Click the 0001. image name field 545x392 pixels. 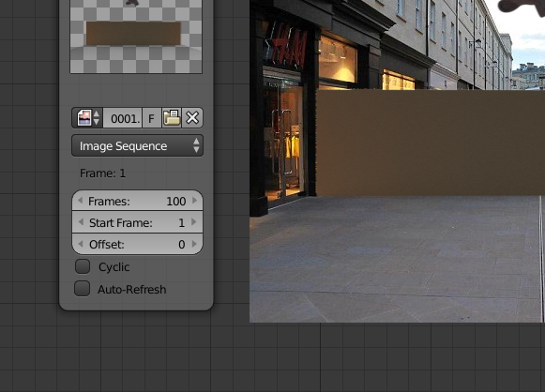tap(122, 118)
